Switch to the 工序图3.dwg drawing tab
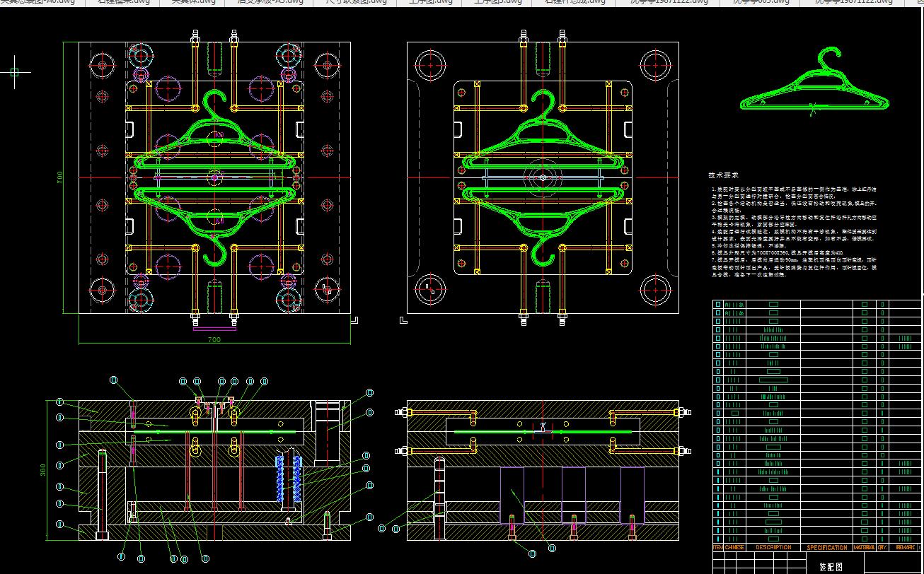924x574 pixels. (x=497, y=2)
